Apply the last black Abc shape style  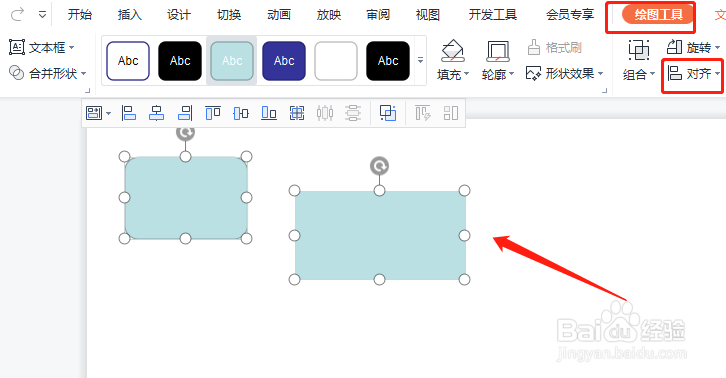click(x=388, y=61)
